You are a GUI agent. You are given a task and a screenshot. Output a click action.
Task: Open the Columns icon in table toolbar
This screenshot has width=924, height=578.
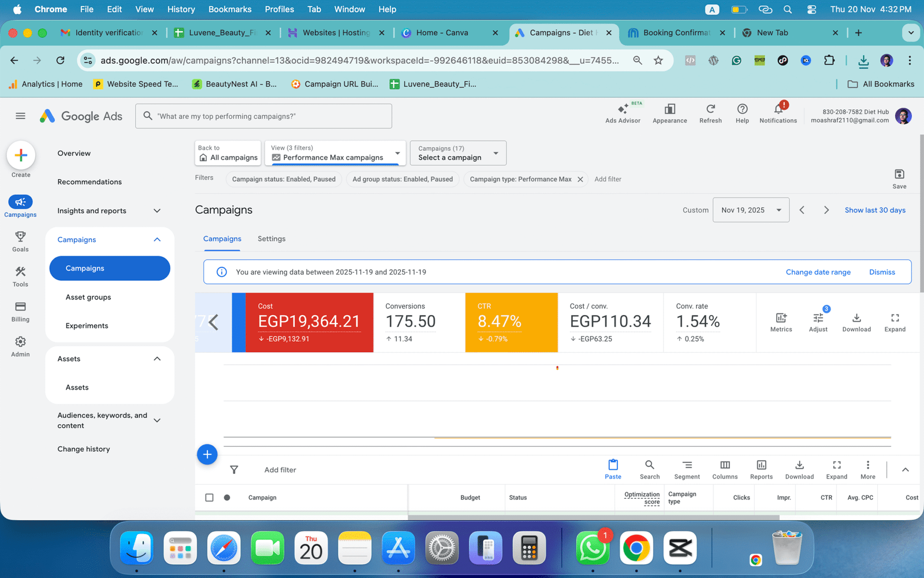pyautogui.click(x=725, y=465)
